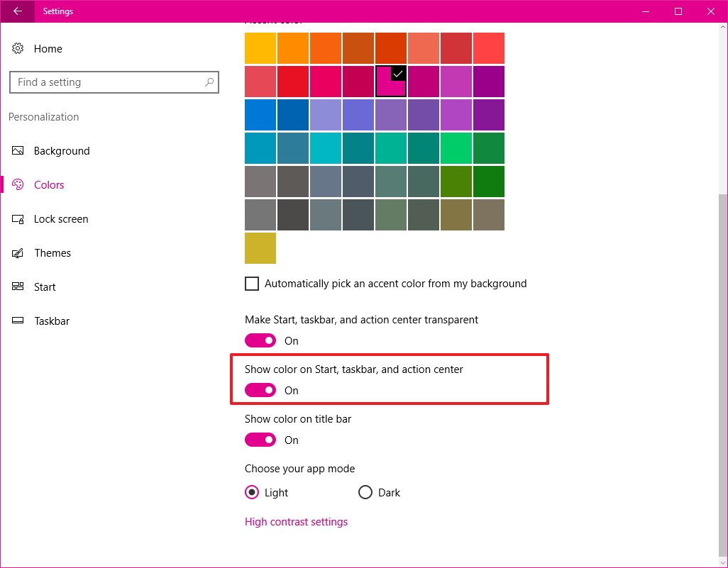Open High contrast settings link
This screenshot has width=728, height=568.
[x=296, y=522]
